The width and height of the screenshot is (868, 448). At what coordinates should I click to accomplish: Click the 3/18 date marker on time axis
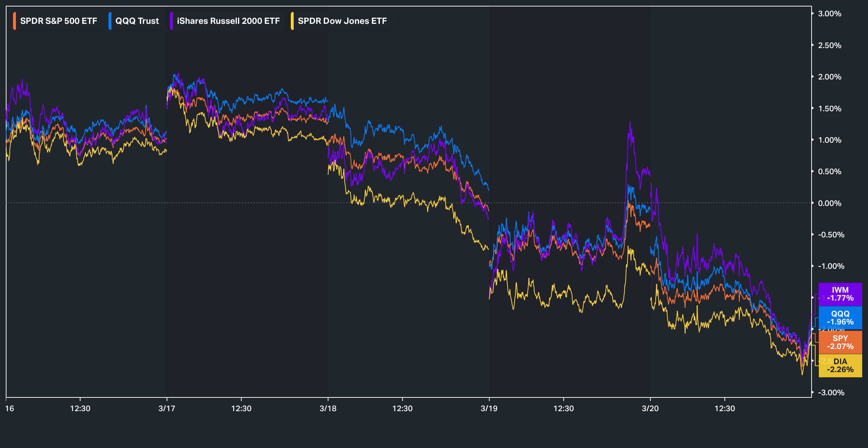coord(328,409)
